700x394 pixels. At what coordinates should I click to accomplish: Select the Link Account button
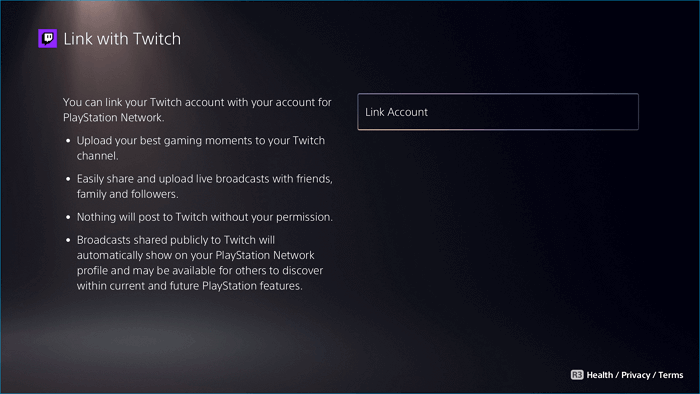498,112
